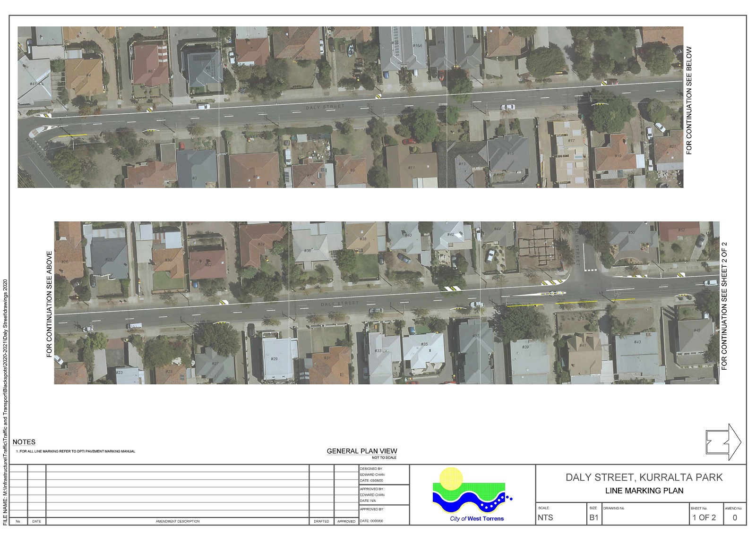Click house number '#36'
This screenshot has height=534, width=756.
pyautogui.click(x=308, y=251)
